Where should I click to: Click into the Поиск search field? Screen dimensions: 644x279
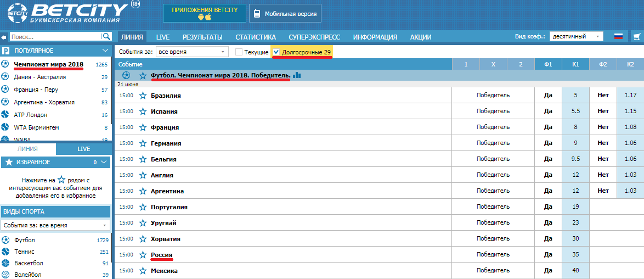pos(55,37)
